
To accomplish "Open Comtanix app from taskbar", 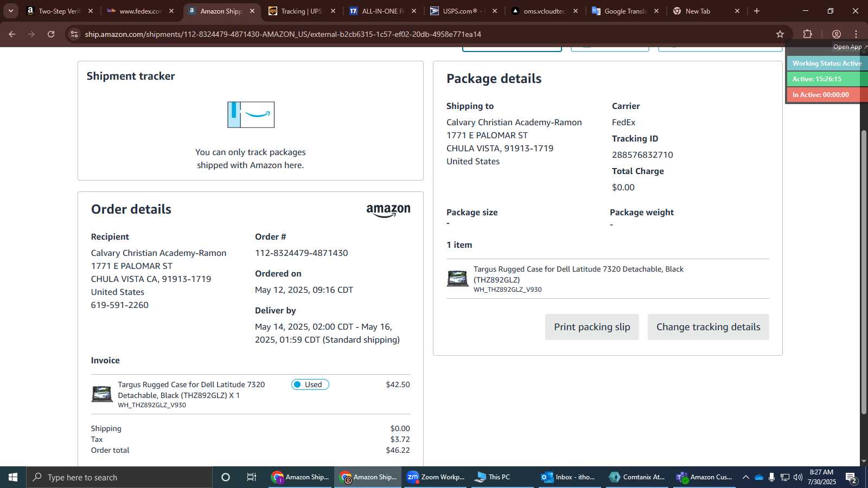I will (637, 477).
